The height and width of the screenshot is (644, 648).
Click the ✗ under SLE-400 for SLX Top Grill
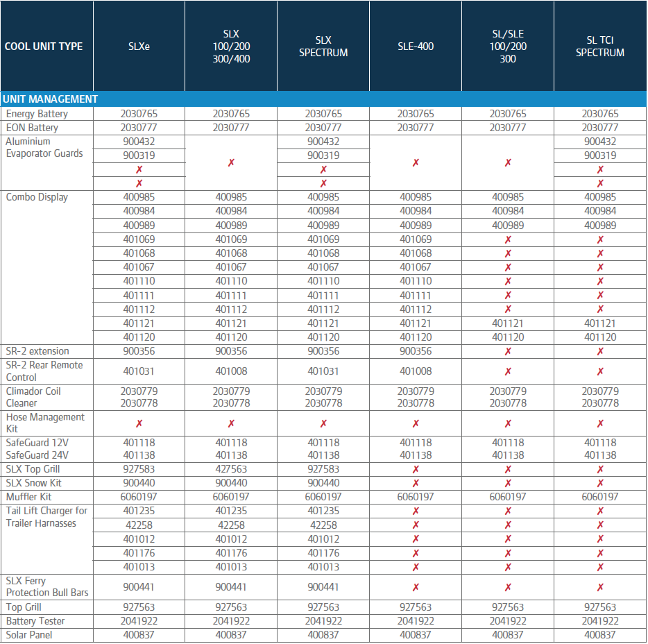tap(415, 468)
